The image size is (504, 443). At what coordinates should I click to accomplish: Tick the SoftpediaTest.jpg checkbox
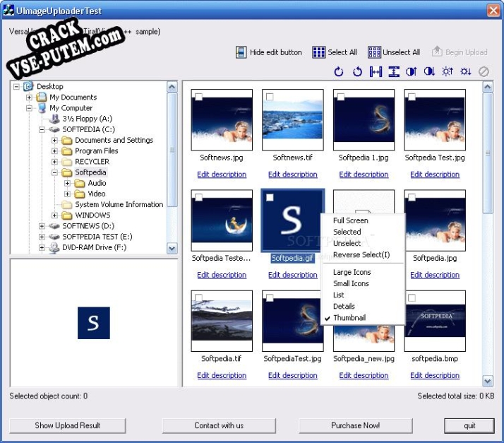click(x=270, y=298)
